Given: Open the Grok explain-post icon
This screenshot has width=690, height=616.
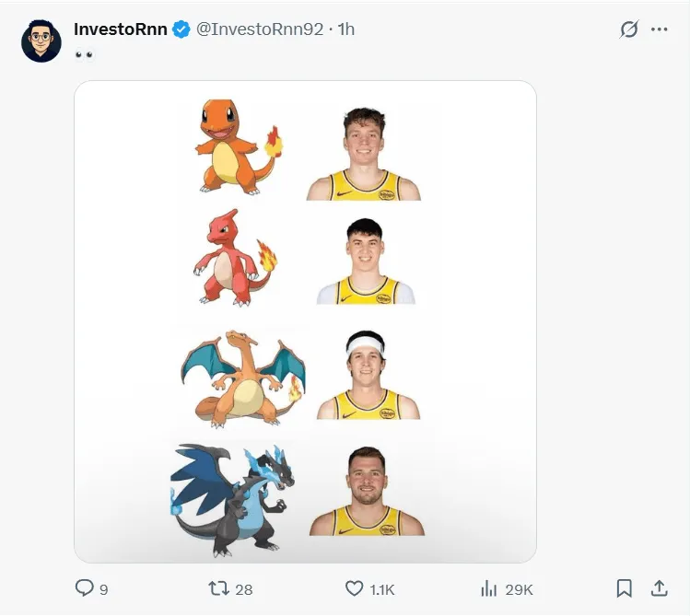Looking at the screenshot, I should pos(629,29).
